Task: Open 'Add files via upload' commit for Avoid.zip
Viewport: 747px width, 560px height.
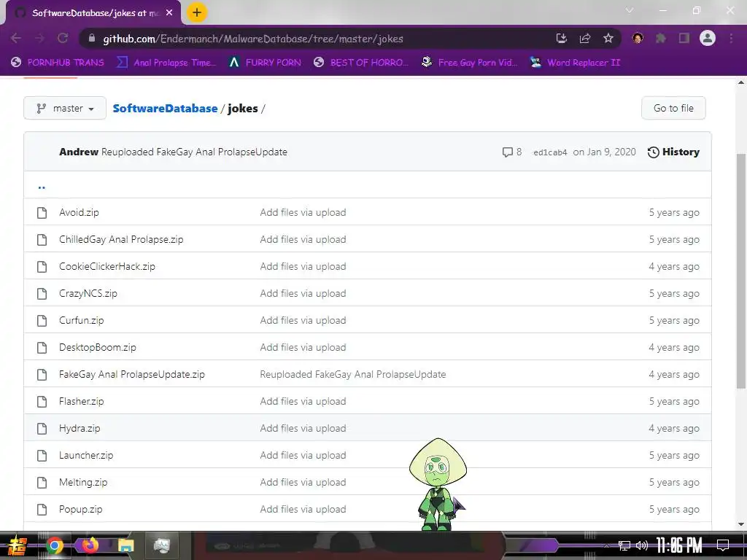Action: (303, 212)
